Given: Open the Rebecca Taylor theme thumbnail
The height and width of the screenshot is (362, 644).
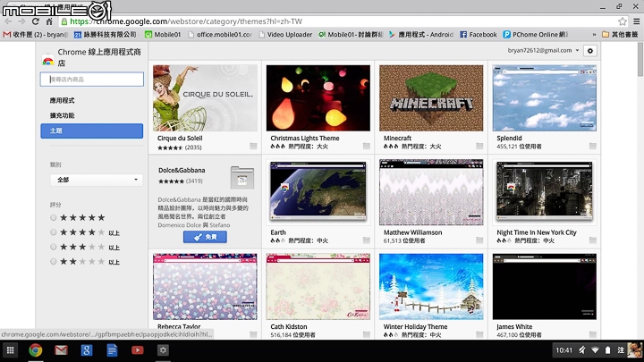Looking at the screenshot, I should (x=205, y=287).
